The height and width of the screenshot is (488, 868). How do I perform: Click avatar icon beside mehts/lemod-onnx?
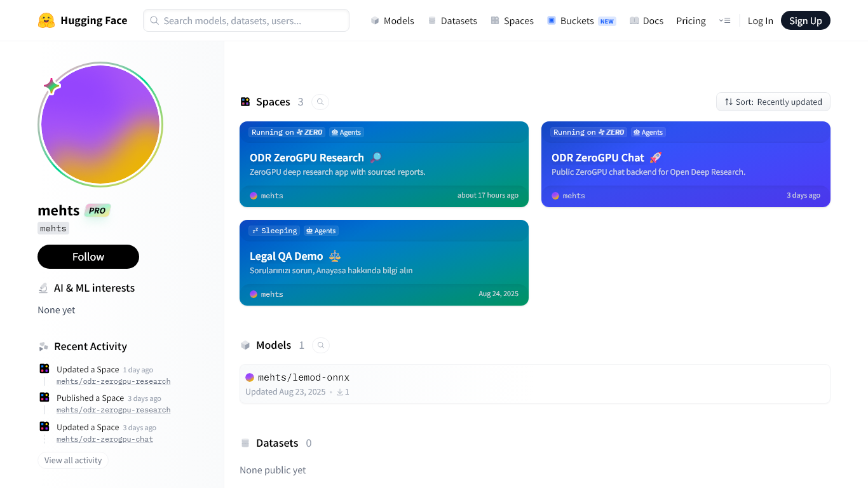250,377
